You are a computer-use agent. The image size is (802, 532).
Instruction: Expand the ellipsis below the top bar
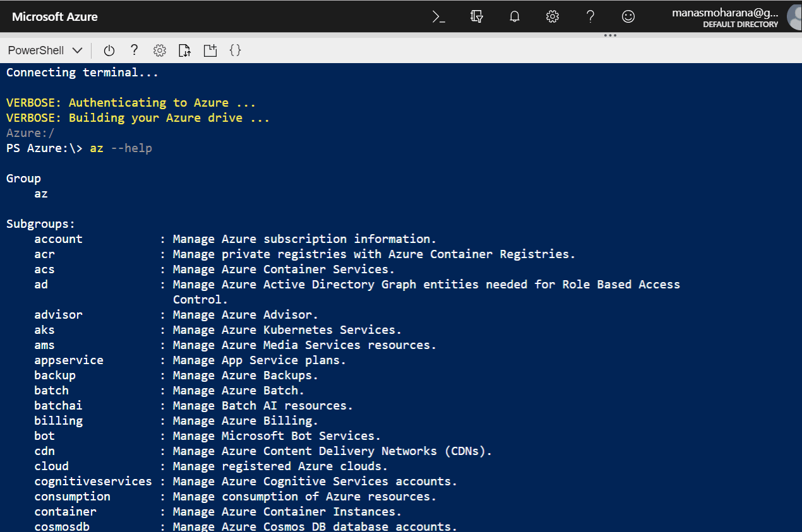[610, 36]
